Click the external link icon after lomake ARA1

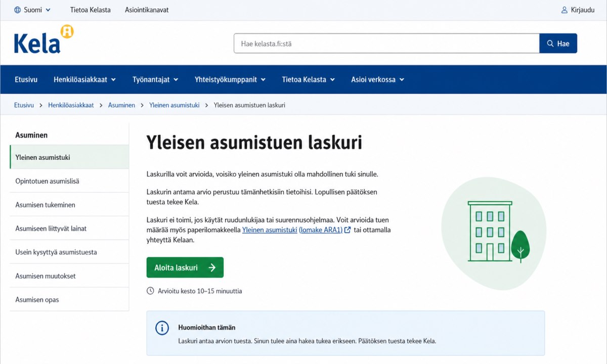(x=348, y=230)
